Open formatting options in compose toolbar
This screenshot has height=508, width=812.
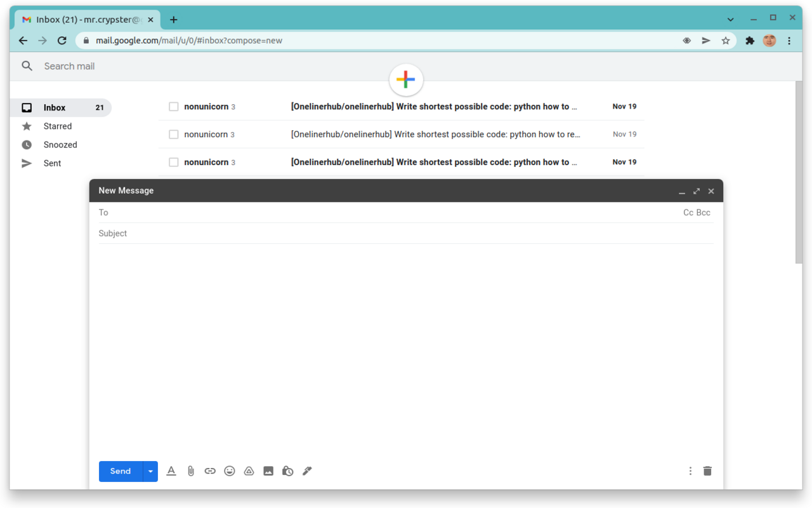[x=171, y=471]
